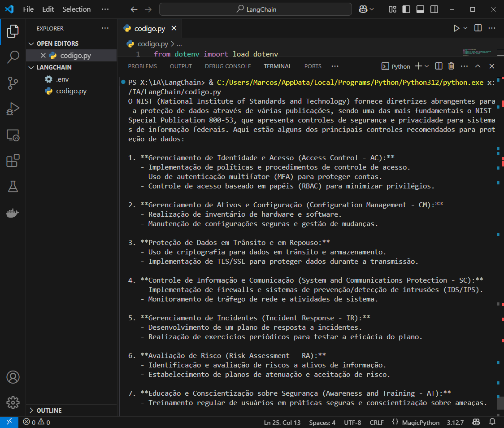Toggle the secondary side bar
Image resolution: width=504 pixels, height=428 pixels.
[x=434, y=9]
